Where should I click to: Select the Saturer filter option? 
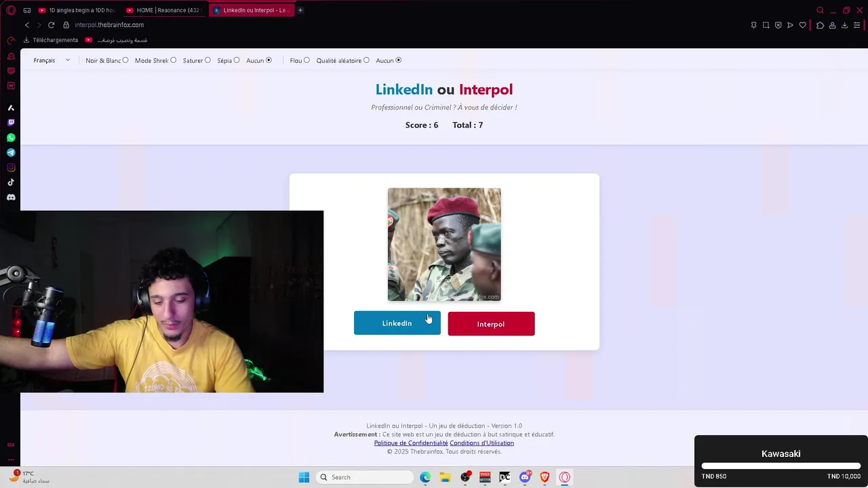pyautogui.click(x=208, y=60)
